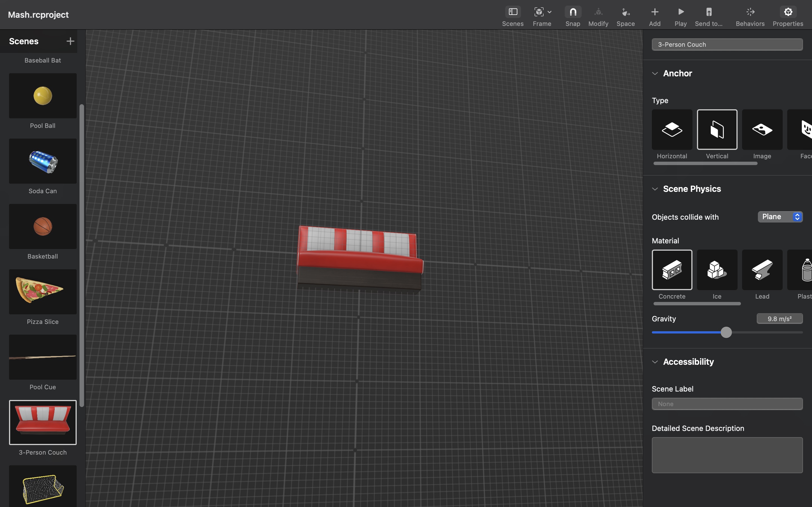Select Image anchor type
The height and width of the screenshot is (507, 812).
(x=762, y=130)
